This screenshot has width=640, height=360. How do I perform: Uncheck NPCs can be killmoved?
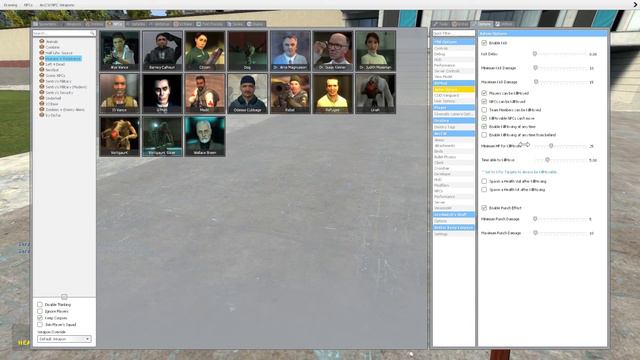pos(484,101)
